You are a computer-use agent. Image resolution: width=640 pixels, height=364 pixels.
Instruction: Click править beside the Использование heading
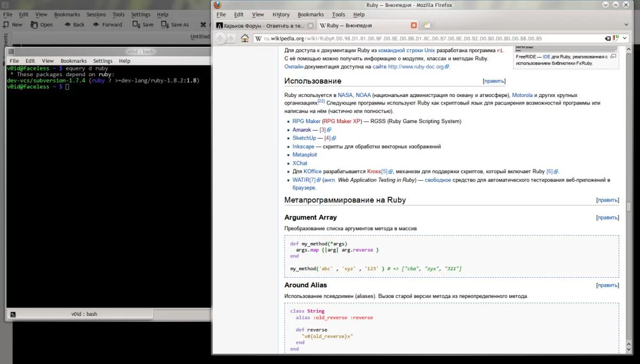point(494,80)
